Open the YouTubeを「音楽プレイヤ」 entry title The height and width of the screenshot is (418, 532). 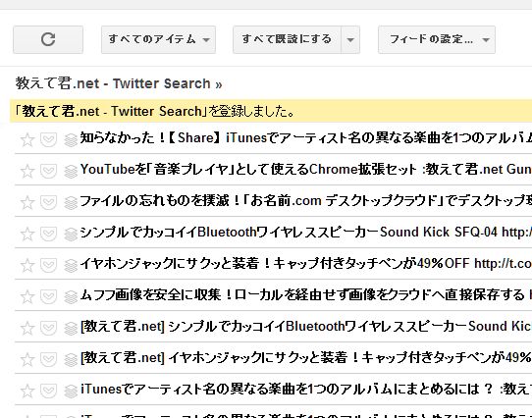point(305,170)
